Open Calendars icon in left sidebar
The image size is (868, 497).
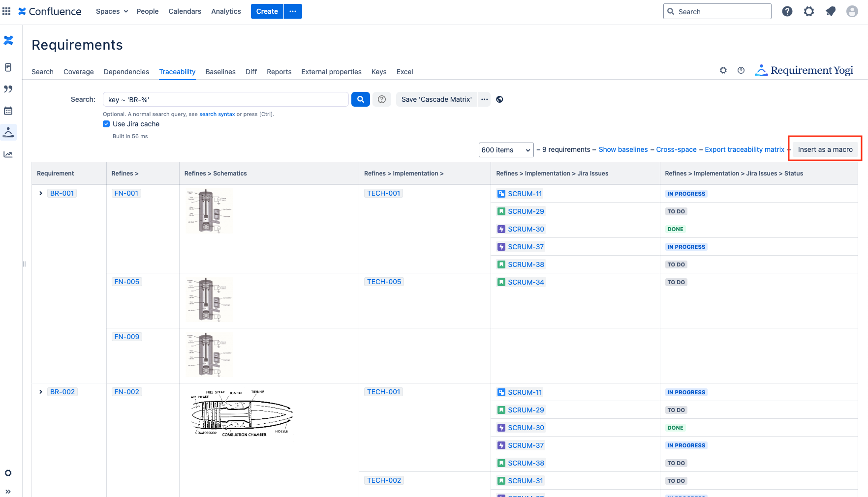pos(8,111)
